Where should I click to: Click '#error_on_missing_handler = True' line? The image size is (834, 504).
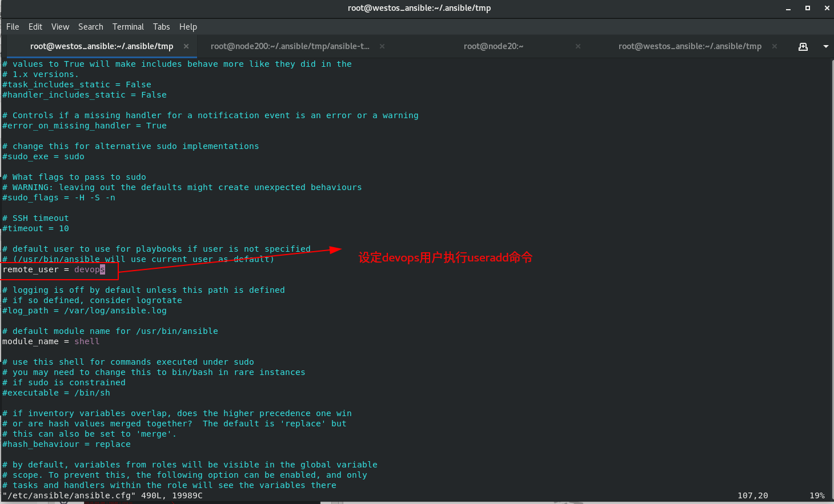[85, 126]
